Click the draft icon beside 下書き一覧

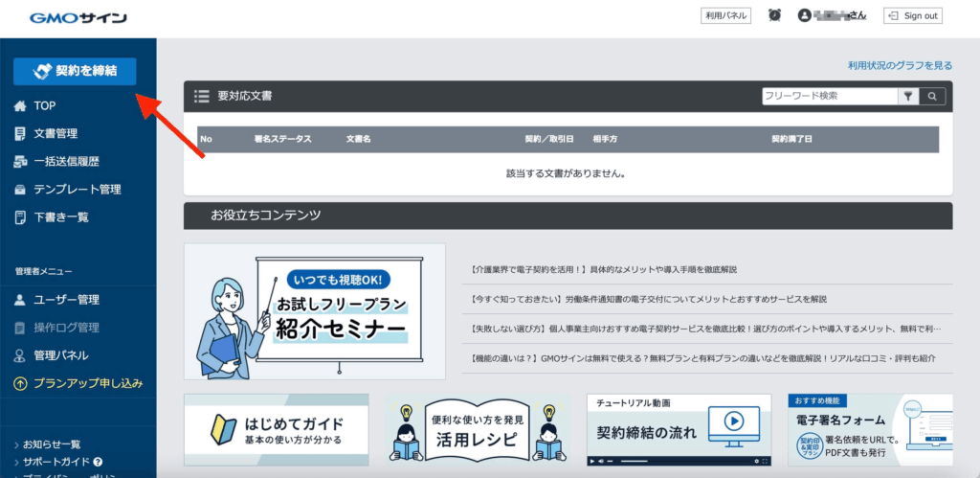(20, 217)
